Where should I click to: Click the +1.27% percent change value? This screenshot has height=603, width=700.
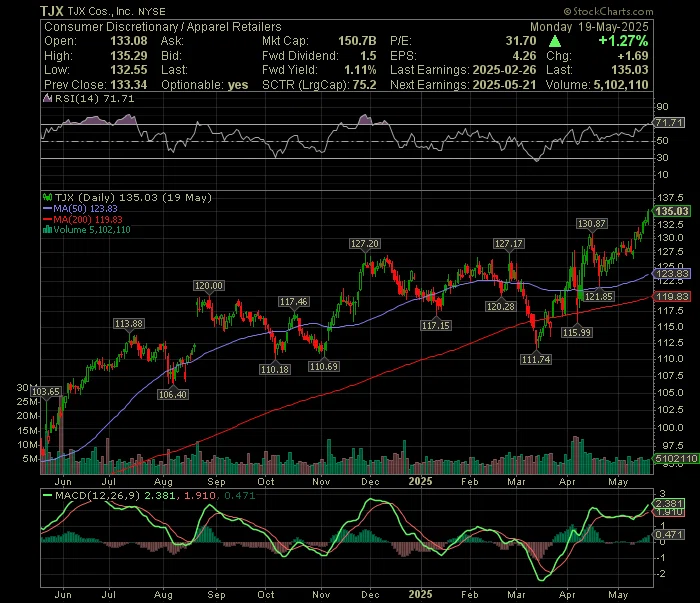click(x=623, y=41)
